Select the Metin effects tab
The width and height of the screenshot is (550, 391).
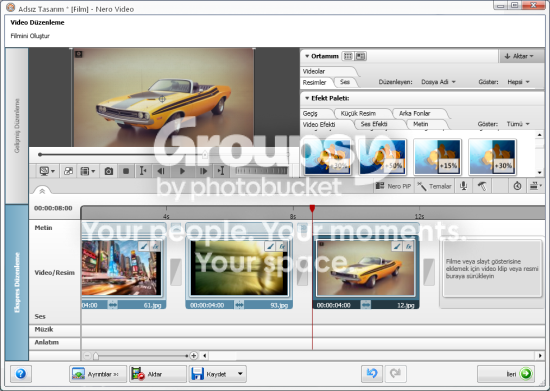tap(421, 124)
